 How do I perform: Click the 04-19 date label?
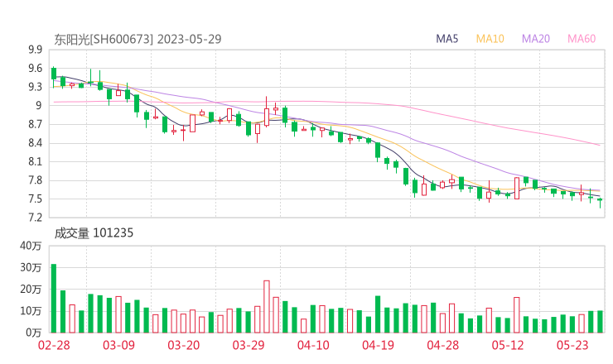tap(378, 345)
